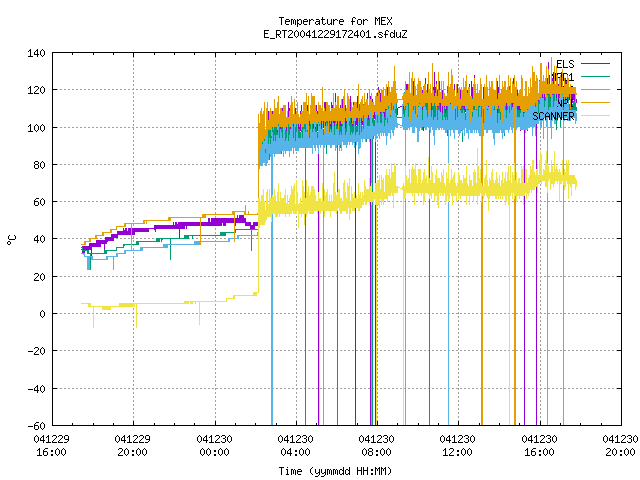Click the y-axis tick label 0

[x=42, y=314]
